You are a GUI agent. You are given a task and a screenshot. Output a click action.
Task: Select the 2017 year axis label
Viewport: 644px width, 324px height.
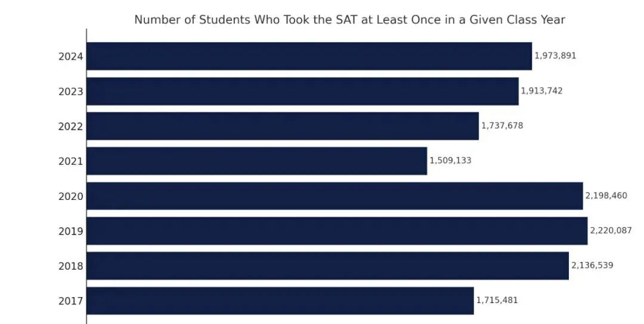(70, 301)
